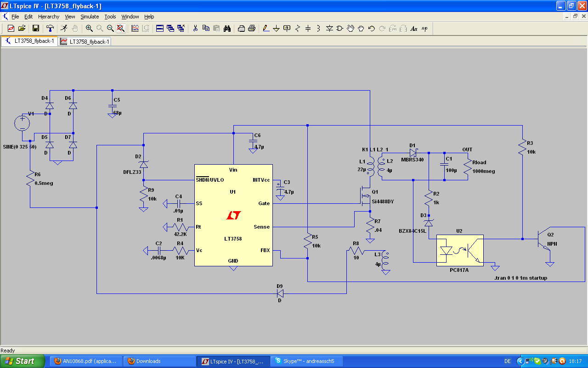Select the Label Net tool
Screen dimensions: 588x368
coord(287,28)
